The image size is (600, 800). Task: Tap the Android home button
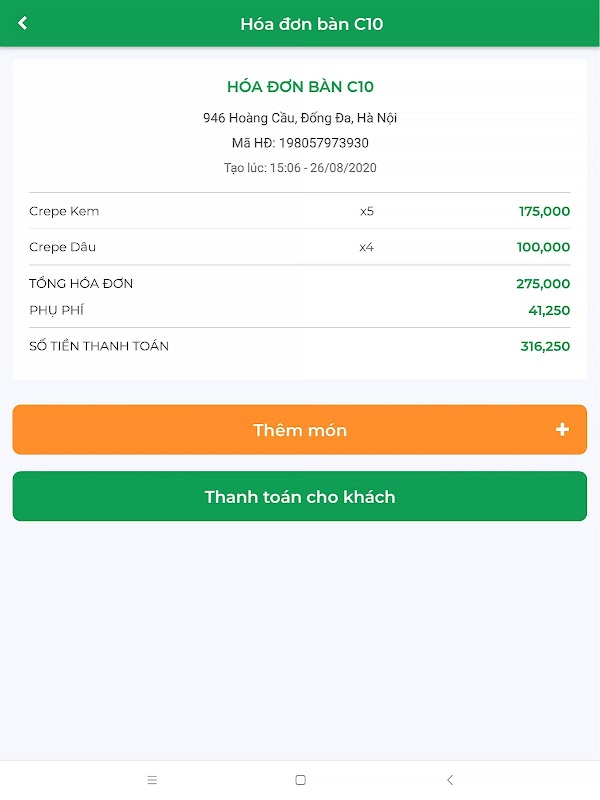click(x=300, y=780)
